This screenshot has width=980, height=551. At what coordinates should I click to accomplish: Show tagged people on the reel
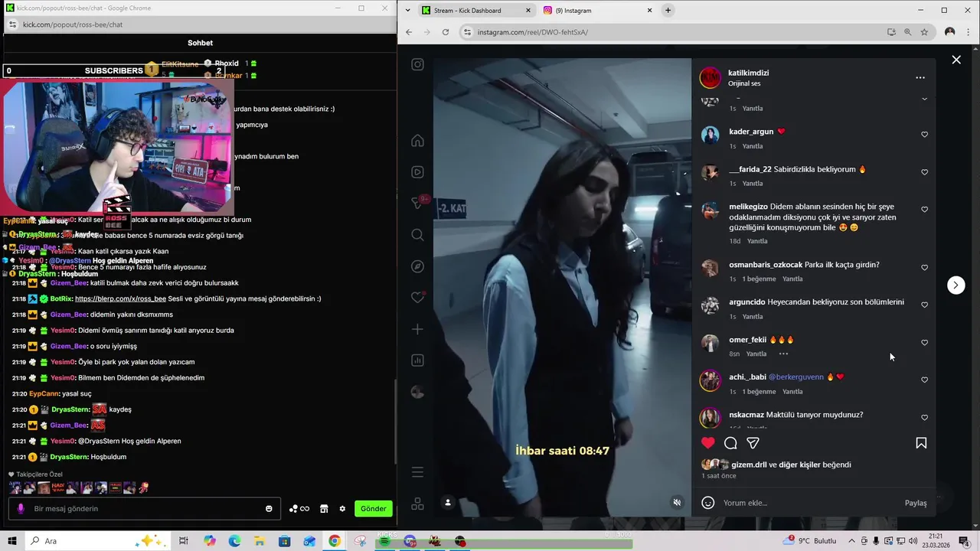[448, 503]
